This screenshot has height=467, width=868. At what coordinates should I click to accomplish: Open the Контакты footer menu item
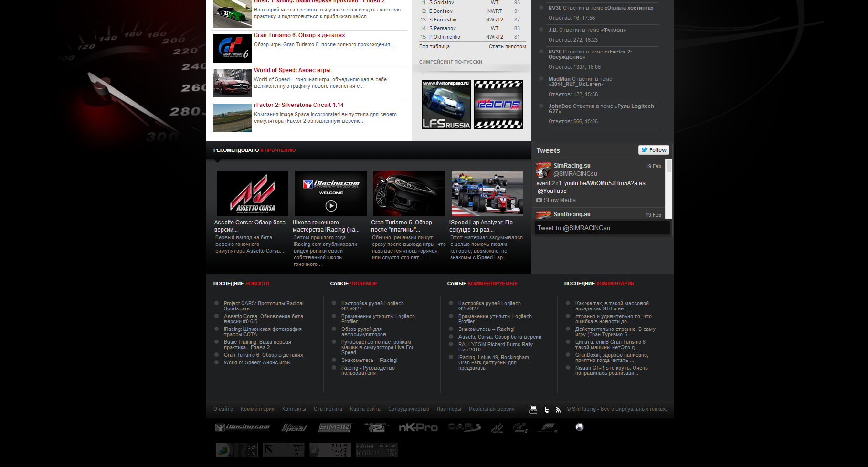click(x=294, y=409)
